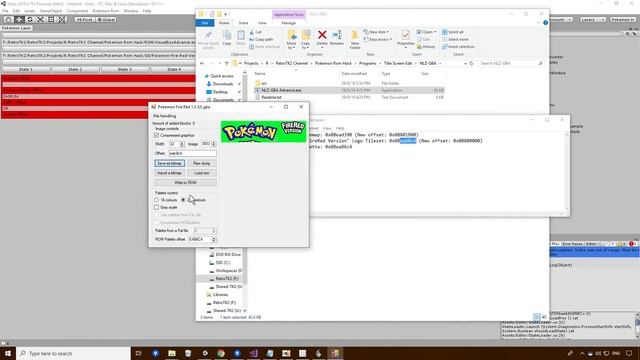
Task: Adjust the ROM Palette offset spinner
Action: (x=213, y=239)
